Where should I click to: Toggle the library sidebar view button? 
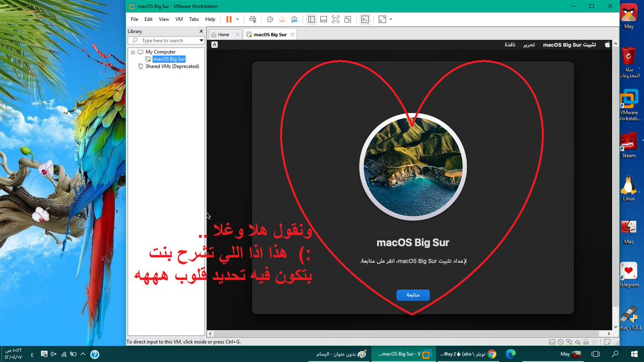tap(311, 19)
